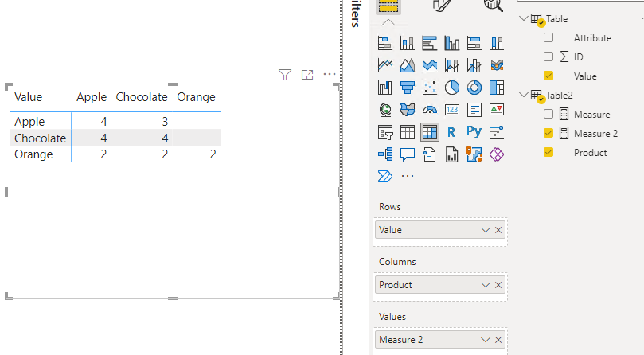Add the Gauge visual
The image size is (644, 355).
coord(430,110)
